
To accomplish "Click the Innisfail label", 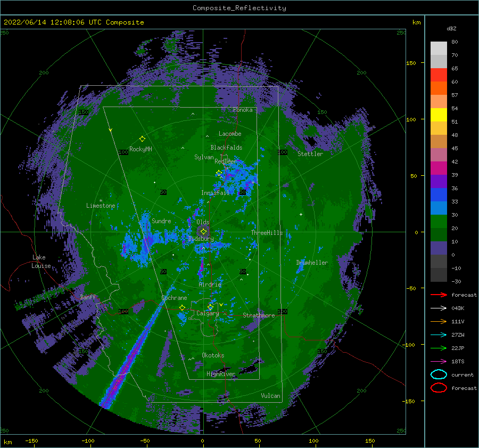I will (x=215, y=193).
